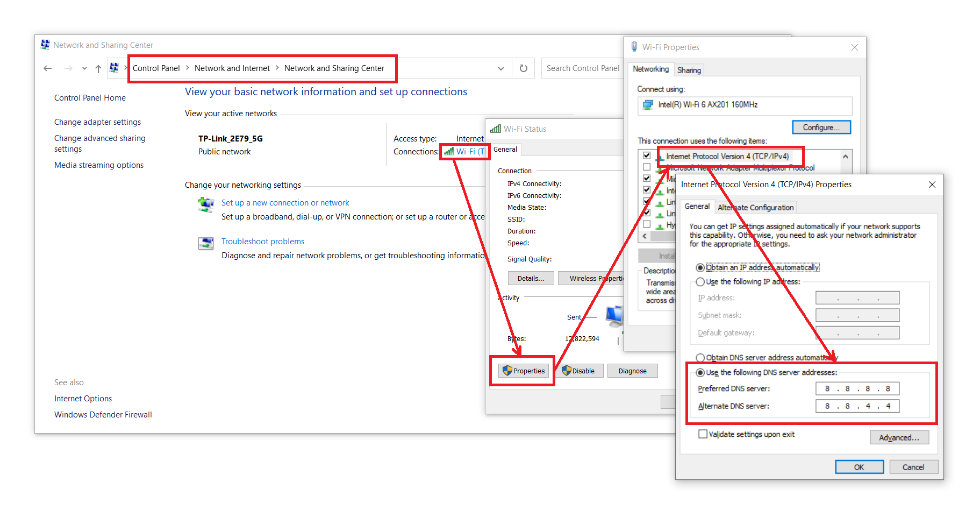Expand the address bar history dropdown
This screenshot has height=517, width=980.
coord(500,68)
